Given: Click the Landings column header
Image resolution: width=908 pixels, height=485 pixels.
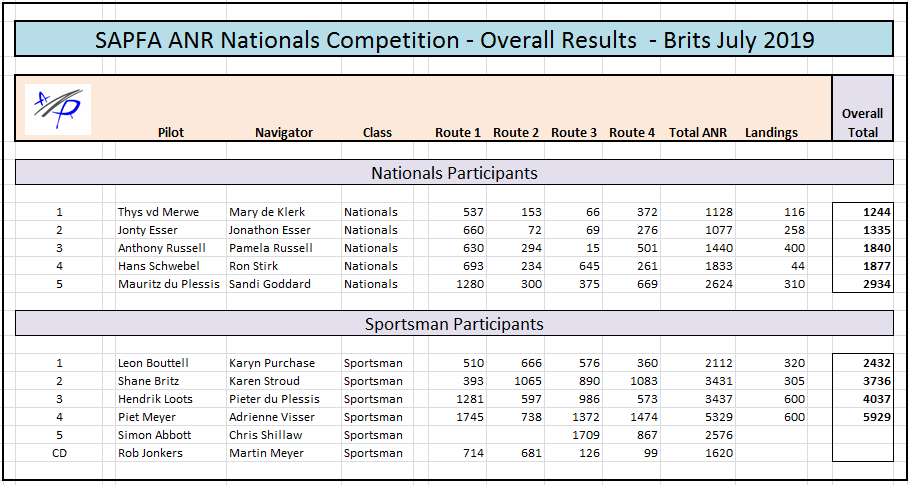Looking at the screenshot, I should point(771,132).
